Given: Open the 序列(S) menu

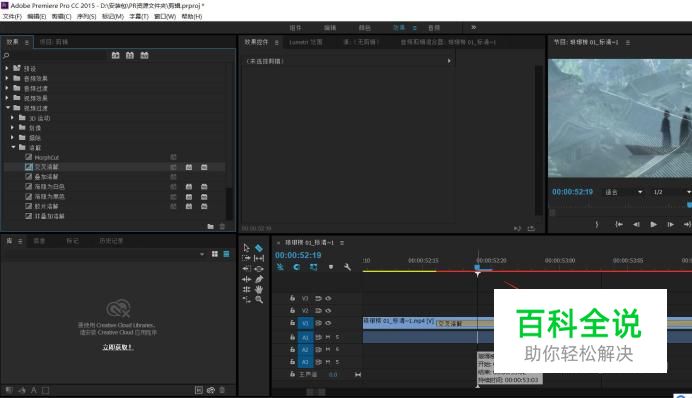Looking at the screenshot, I should click(x=86, y=16).
